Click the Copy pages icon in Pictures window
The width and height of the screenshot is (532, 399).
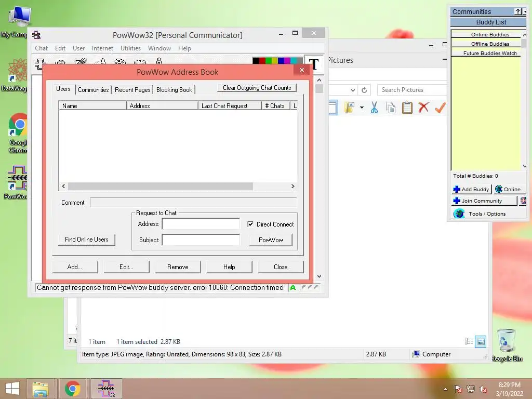coord(391,108)
